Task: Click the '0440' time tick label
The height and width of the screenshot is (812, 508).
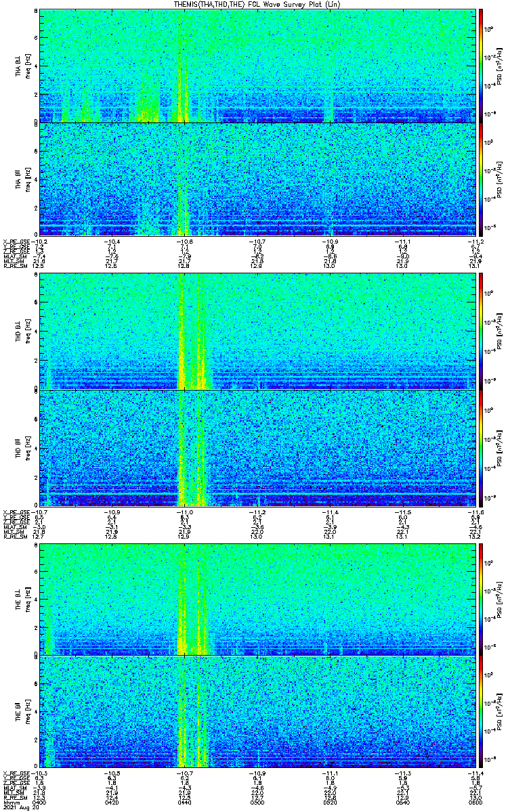Action: point(184,802)
